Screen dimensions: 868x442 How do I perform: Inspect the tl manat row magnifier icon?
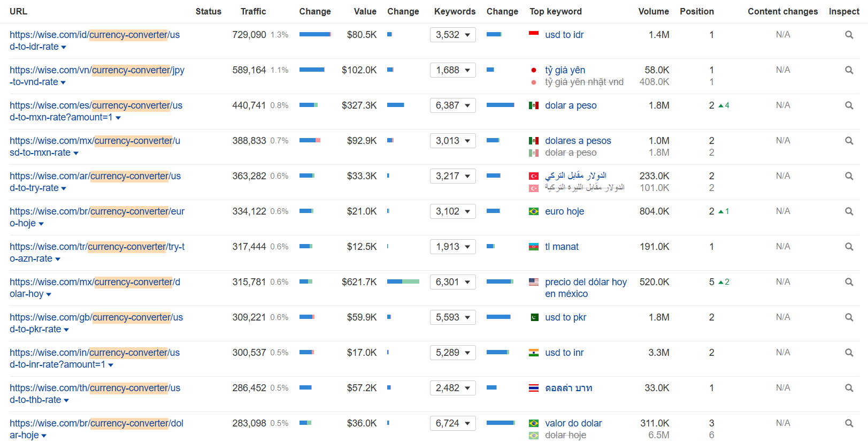click(x=849, y=247)
